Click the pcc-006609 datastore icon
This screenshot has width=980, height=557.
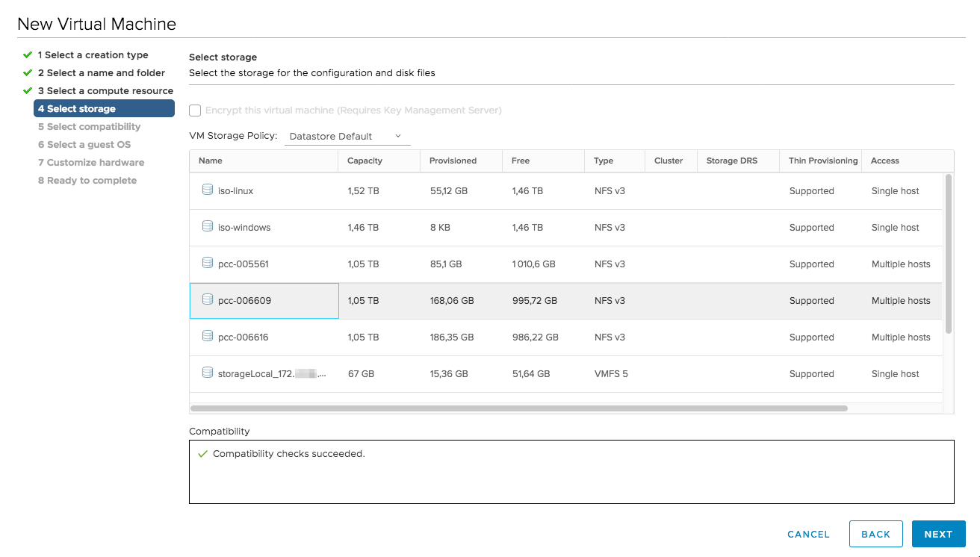click(x=208, y=300)
